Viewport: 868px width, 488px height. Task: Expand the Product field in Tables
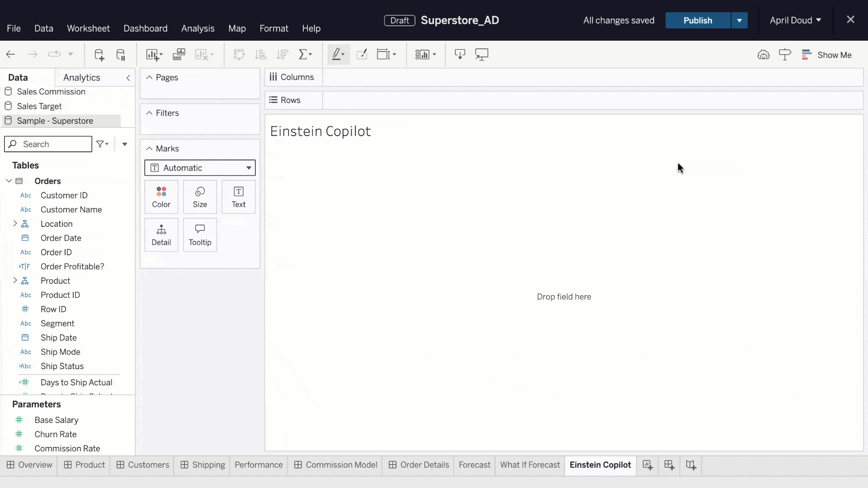14,280
